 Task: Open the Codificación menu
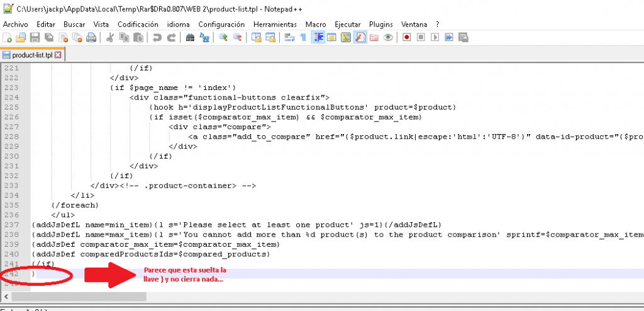tap(138, 24)
